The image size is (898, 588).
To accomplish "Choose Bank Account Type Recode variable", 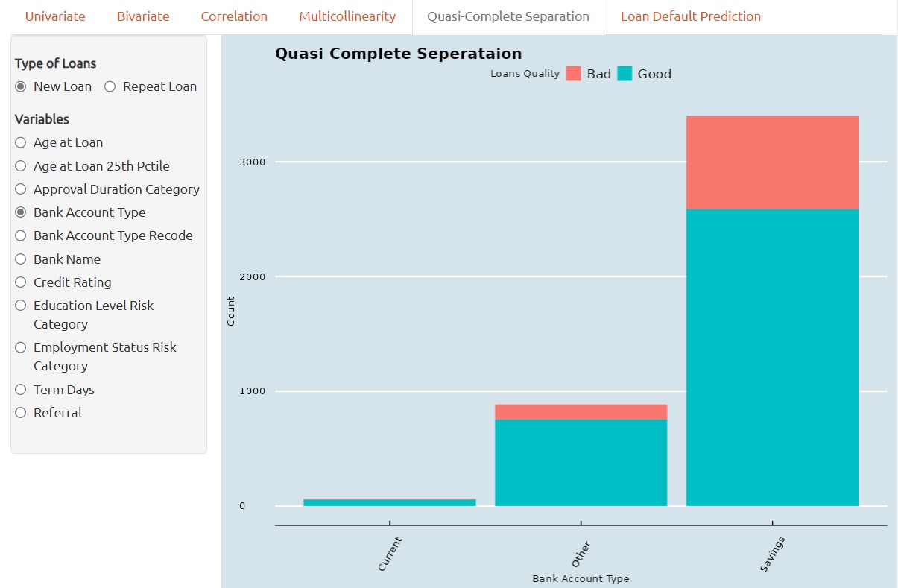I will click(x=21, y=235).
